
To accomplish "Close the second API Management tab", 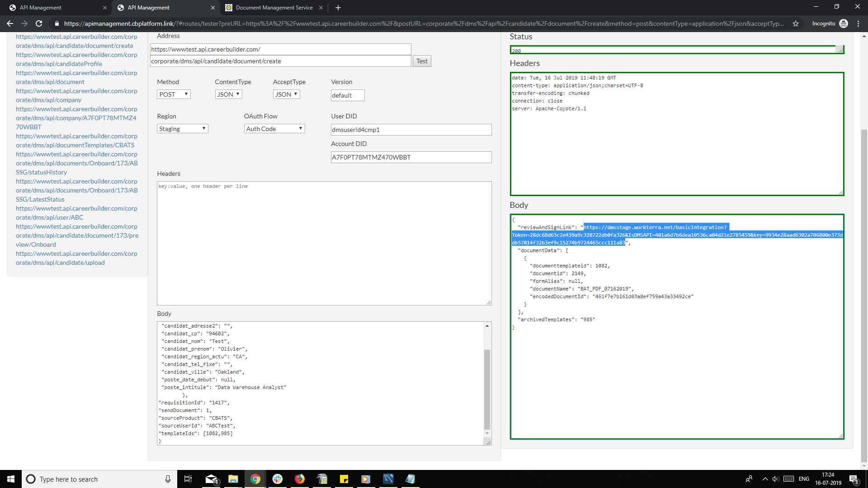I will [x=213, y=8].
